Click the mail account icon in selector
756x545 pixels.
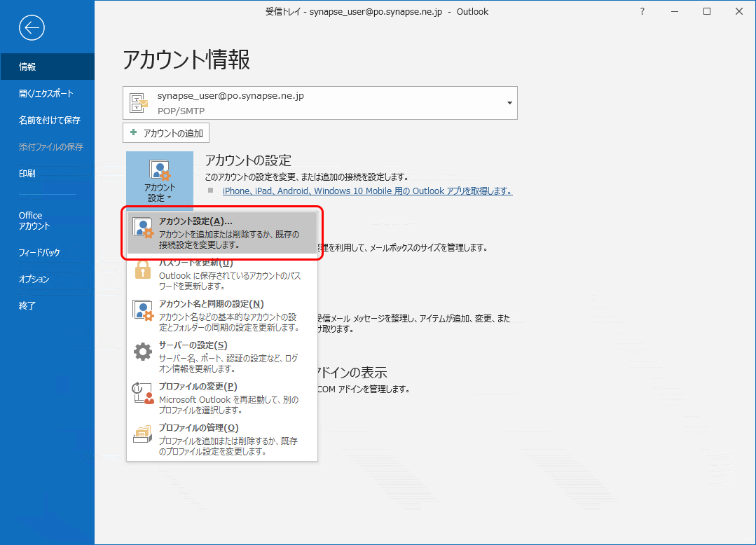coord(139,103)
